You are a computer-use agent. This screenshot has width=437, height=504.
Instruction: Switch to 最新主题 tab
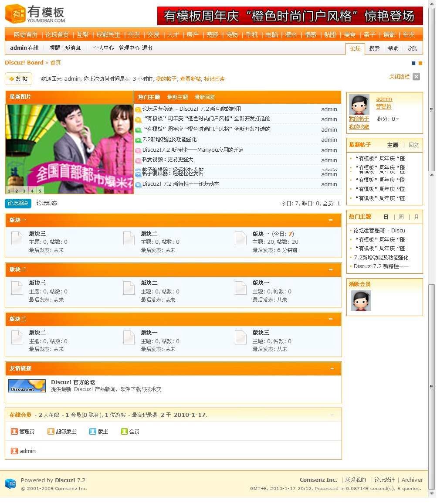(x=177, y=97)
